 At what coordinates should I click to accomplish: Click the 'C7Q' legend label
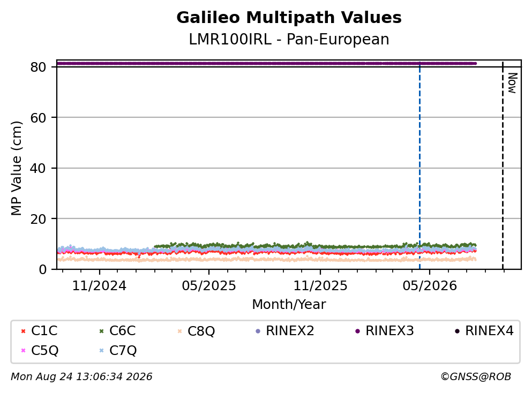click(x=123, y=351)
